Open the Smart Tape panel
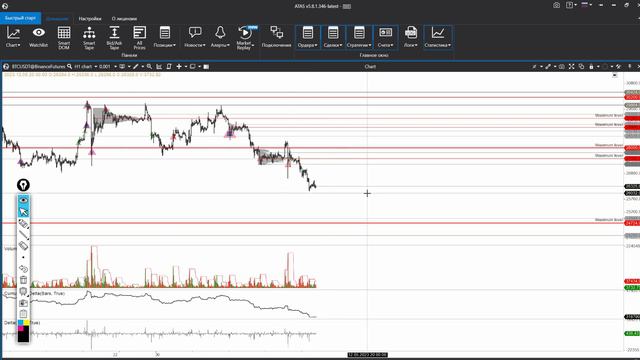The image size is (640, 360). coord(89,38)
